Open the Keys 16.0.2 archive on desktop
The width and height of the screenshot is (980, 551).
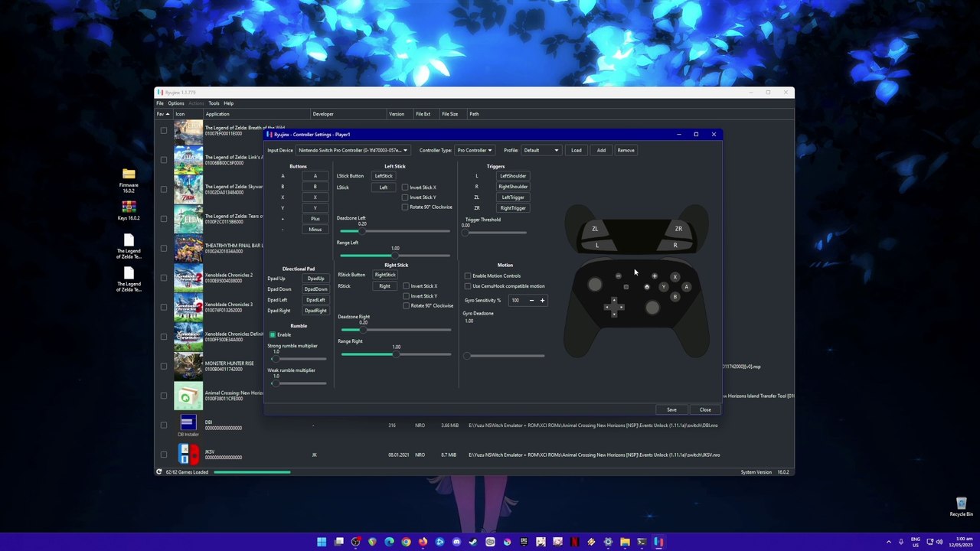point(129,210)
